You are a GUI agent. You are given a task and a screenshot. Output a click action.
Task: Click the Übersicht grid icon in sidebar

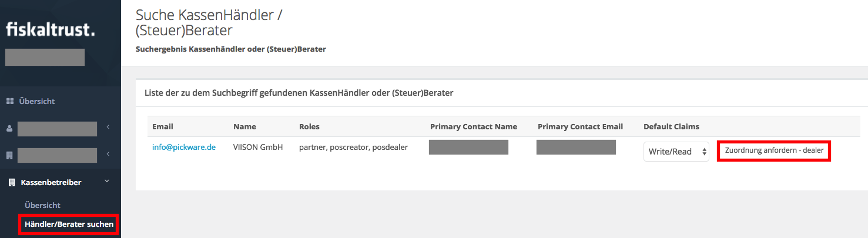coord(10,101)
